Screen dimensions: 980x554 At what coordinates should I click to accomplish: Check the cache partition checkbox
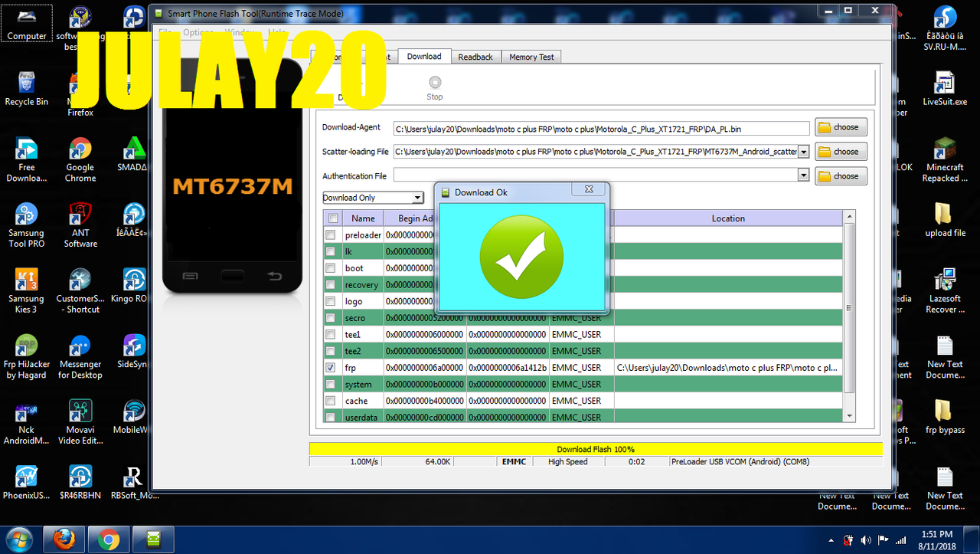[331, 401]
